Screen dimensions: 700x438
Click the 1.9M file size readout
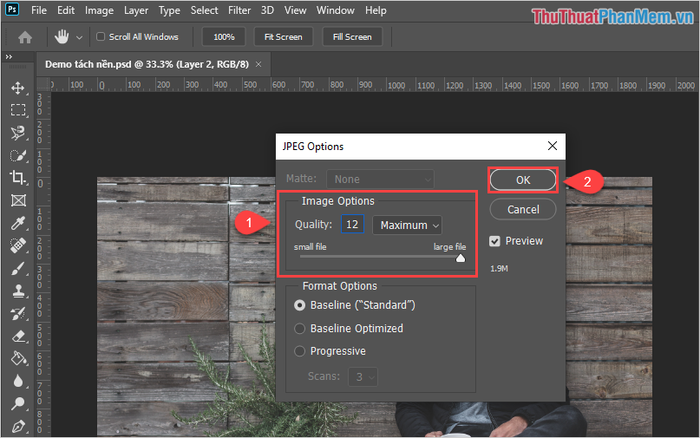[499, 268]
